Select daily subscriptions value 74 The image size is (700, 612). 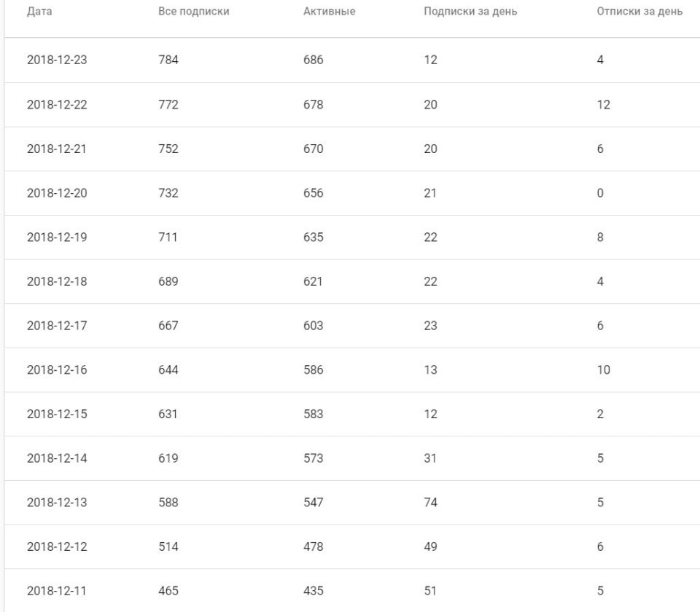(430, 503)
